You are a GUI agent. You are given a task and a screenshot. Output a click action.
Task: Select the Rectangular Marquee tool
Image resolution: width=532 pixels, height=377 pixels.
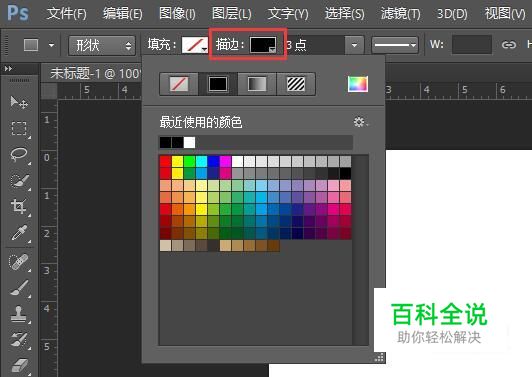coord(19,129)
